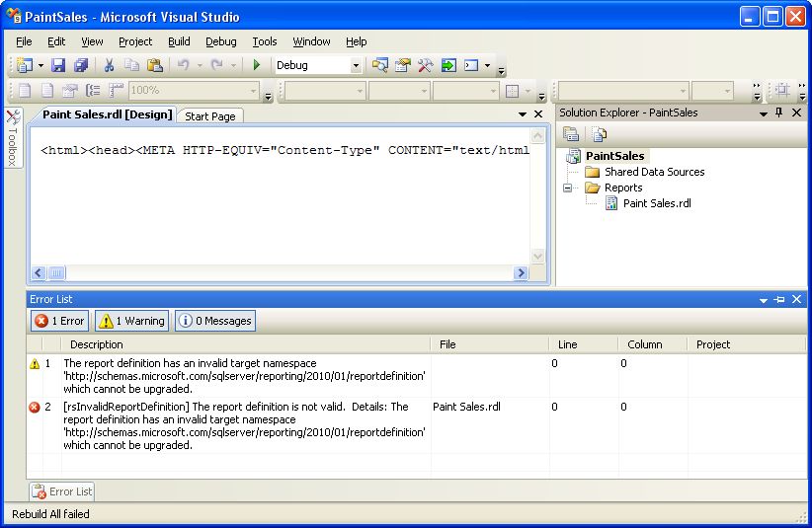Click the Command Window toolbar icon

pos(471,65)
